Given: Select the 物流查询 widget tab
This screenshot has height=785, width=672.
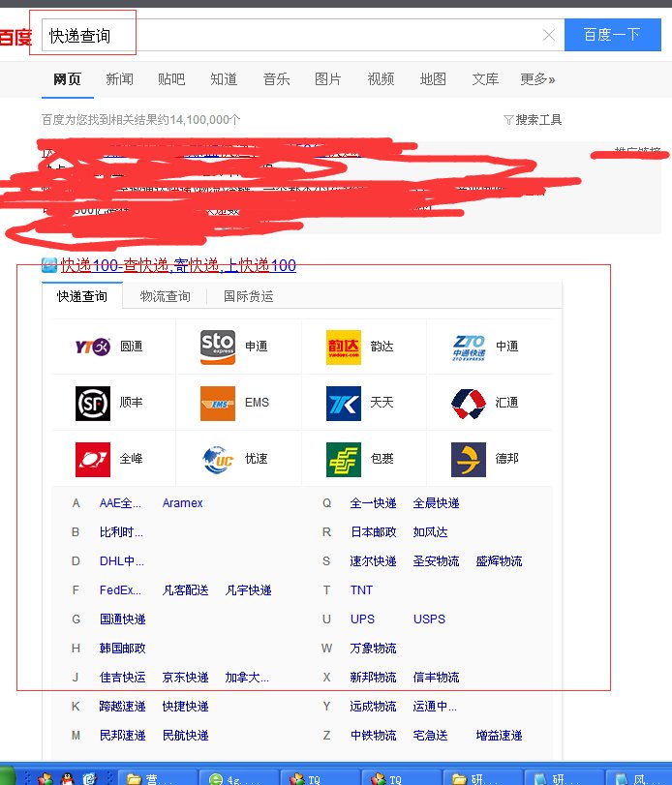Looking at the screenshot, I should click(166, 296).
